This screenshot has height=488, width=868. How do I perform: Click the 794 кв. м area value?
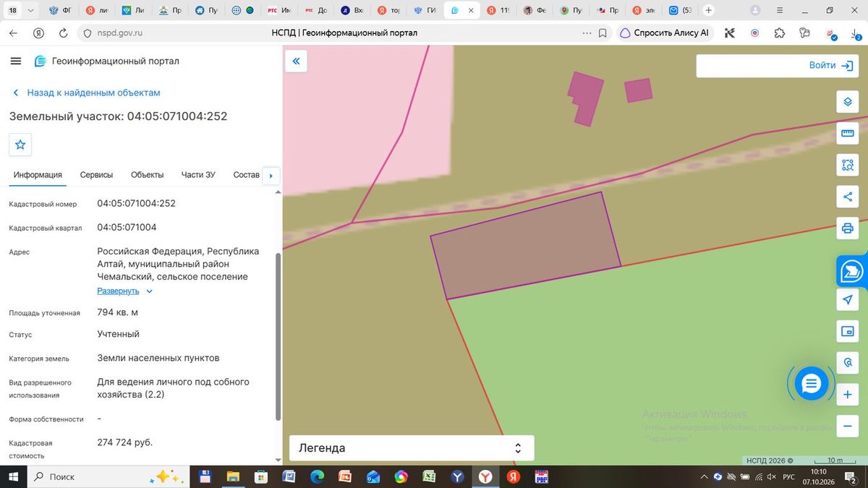[118, 312]
